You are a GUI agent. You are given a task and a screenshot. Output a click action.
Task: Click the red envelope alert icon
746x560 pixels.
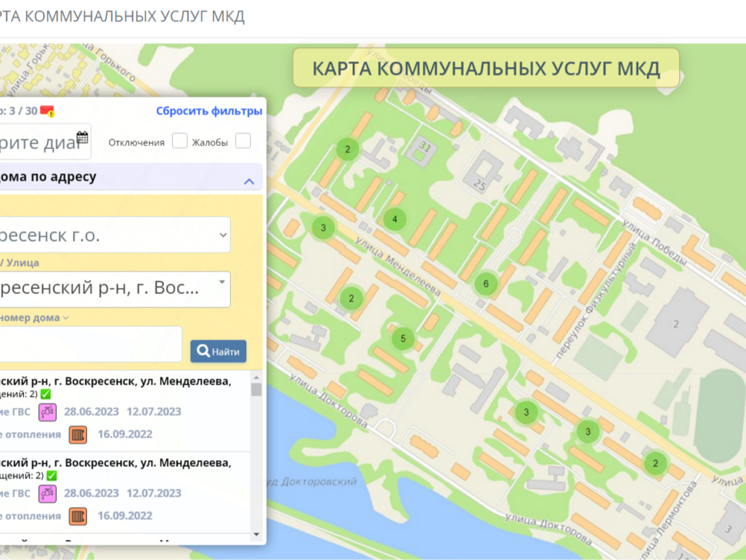pyautogui.click(x=47, y=111)
